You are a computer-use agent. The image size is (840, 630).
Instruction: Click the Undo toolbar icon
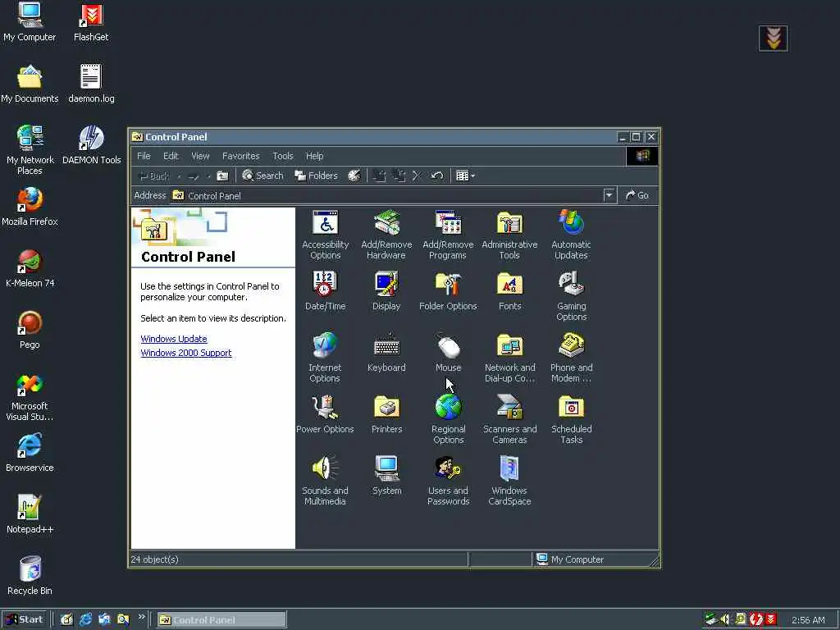436,176
